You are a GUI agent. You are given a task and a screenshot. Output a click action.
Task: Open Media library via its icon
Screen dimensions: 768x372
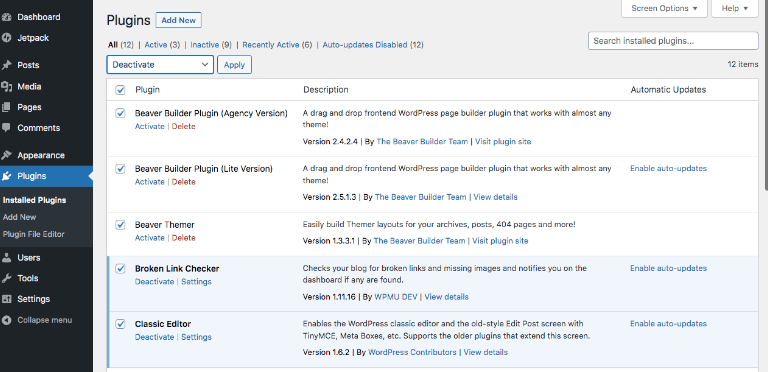[x=6, y=87]
